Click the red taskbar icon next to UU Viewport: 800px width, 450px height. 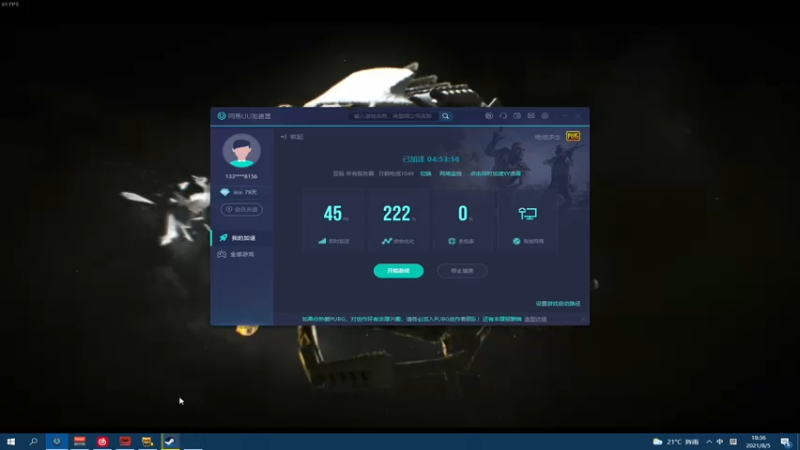coord(80,441)
